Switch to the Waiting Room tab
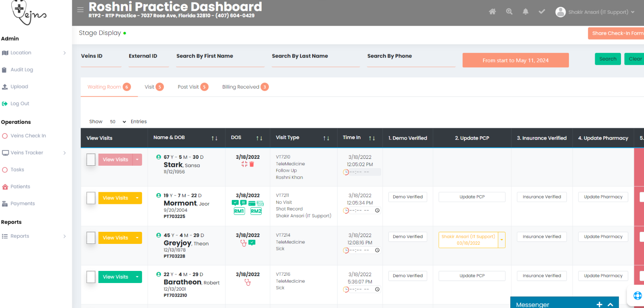644x308 pixels. click(x=109, y=87)
